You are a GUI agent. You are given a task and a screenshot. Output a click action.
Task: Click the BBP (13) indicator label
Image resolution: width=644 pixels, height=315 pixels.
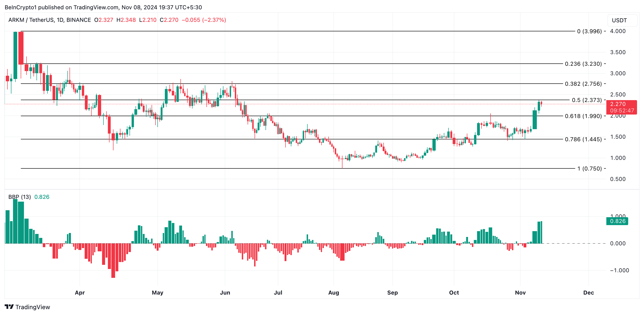[x=20, y=197]
